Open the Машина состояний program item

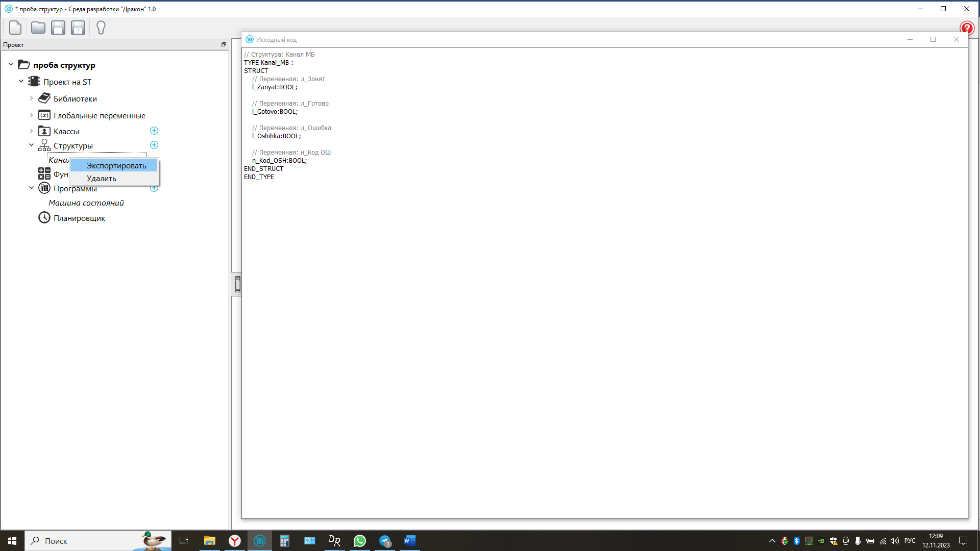[x=86, y=203]
